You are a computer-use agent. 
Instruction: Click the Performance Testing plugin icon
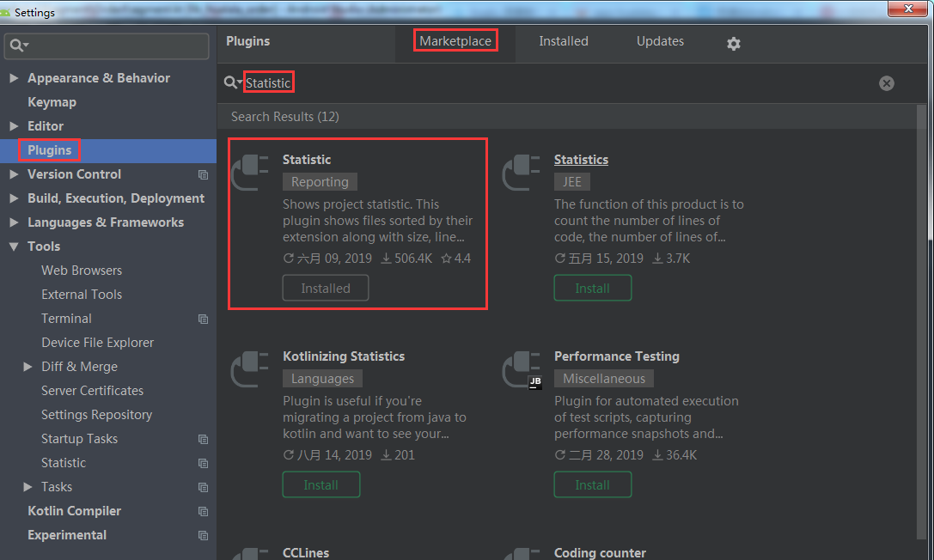522,369
